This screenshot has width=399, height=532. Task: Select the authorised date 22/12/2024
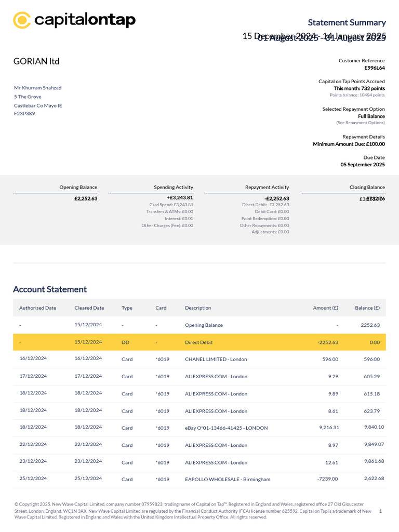point(33,445)
